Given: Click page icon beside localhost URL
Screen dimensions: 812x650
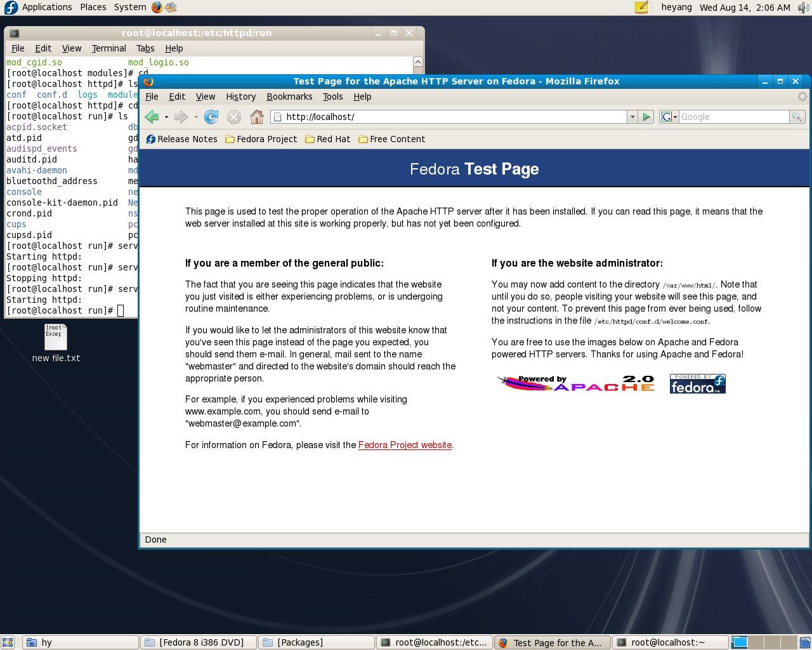Looking at the screenshot, I should tap(278, 117).
